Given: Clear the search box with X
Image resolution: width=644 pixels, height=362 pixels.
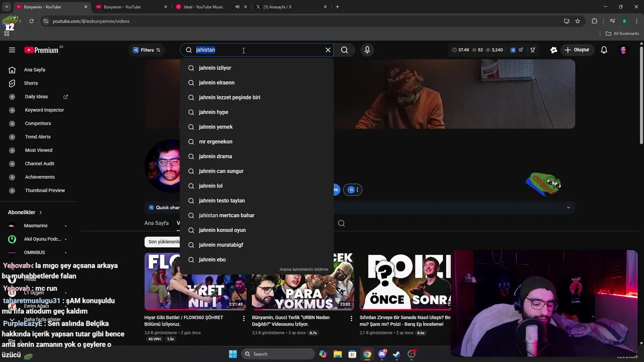Looking at the screenshot, I should [328, 50].
